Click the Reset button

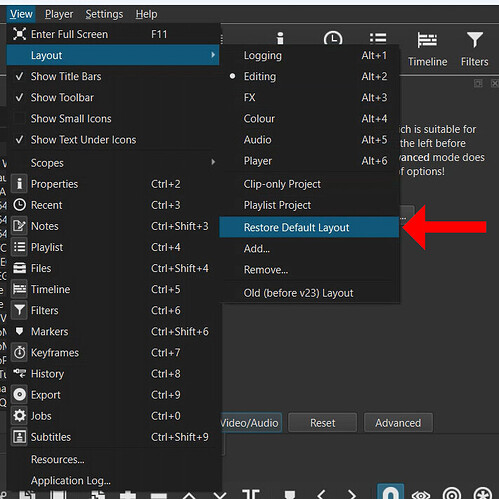click(x=322, y=423)
